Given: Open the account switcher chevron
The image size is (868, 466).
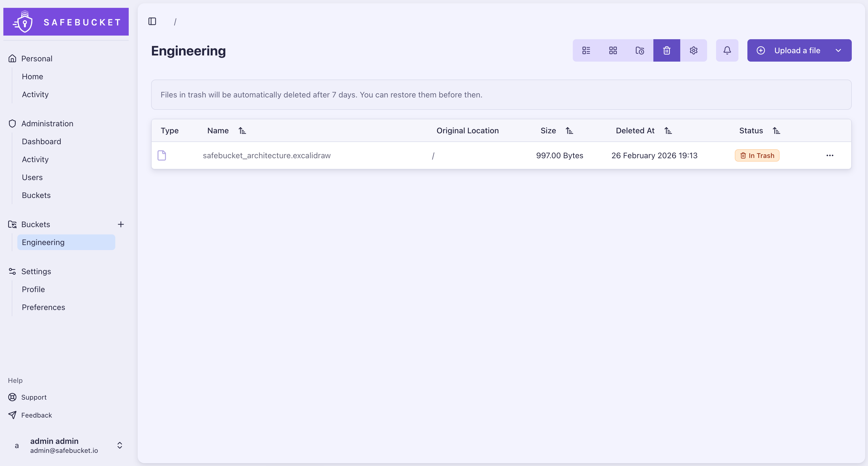Looking at the screenshot, I should tap(119, 445).
